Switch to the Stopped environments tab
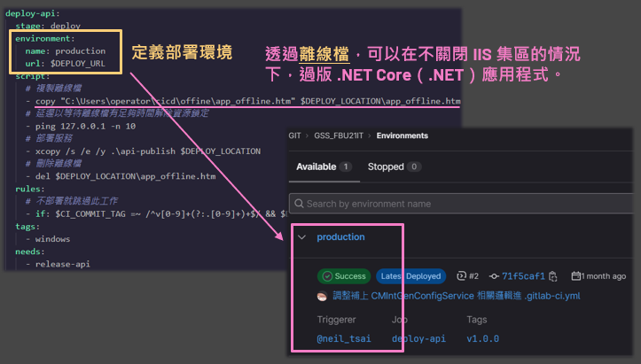641x364 pixels. [394, 167]
